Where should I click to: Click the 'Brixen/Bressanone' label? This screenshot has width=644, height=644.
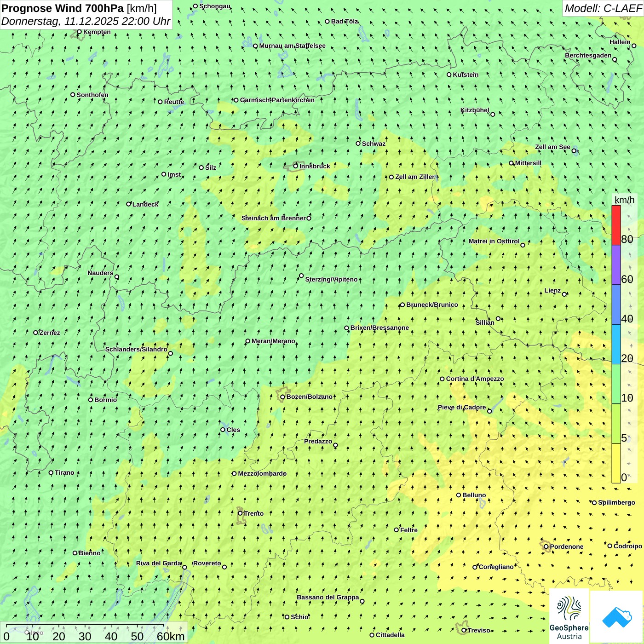379,328
